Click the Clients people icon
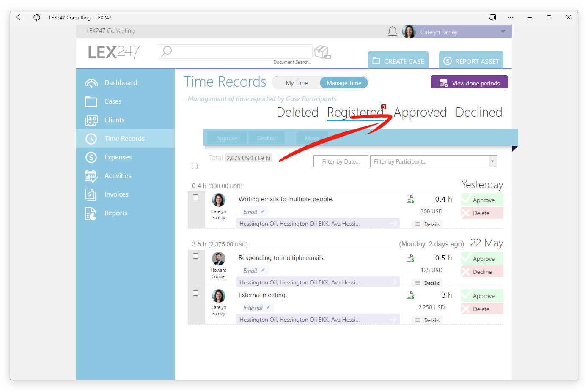 [x=91, y=120]
